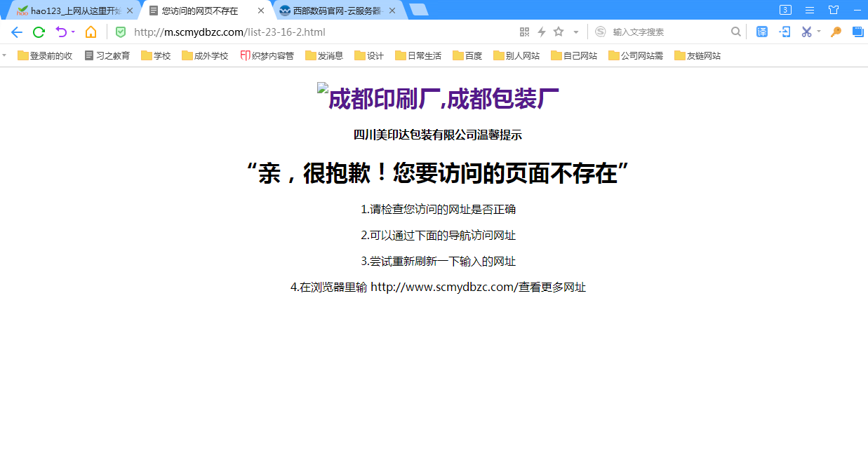This screenshot has width=868, height=467.
Task: Click the translate page icon
Action: pos(761,32)
